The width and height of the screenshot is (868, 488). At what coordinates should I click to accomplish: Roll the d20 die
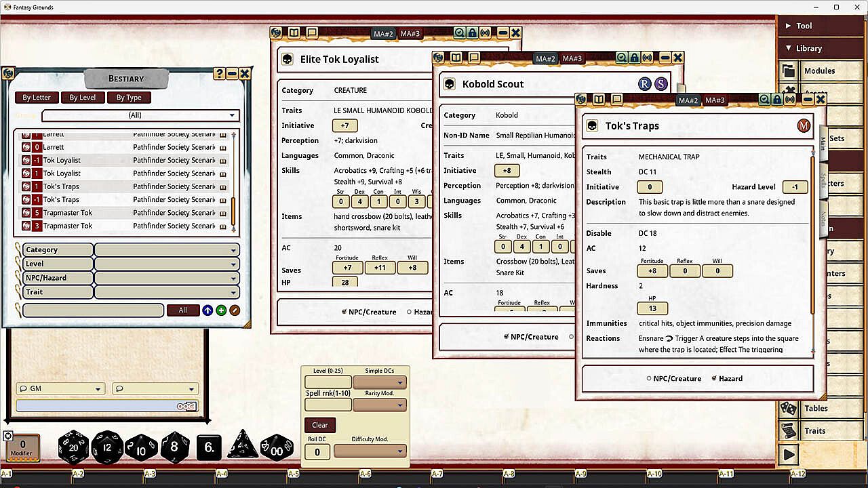click(73, 447)
